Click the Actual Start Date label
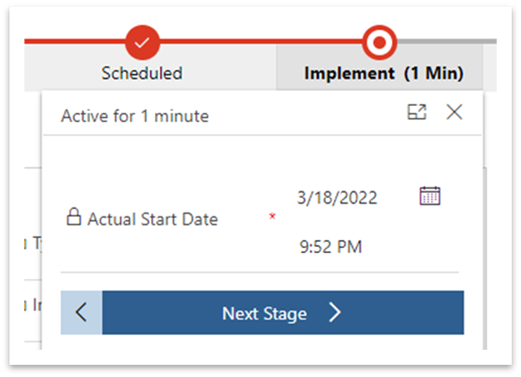The image size is (521, 377). pos(153,219)
